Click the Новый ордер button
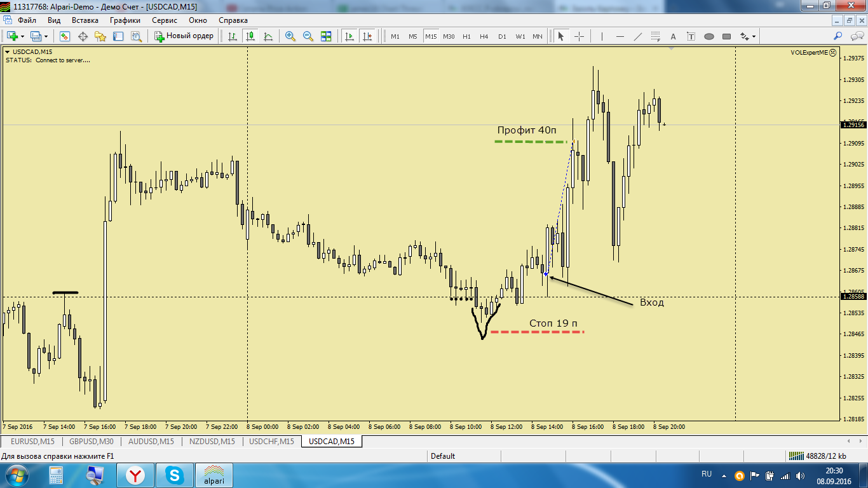868x488 pixels. click(x=184, y=36)
